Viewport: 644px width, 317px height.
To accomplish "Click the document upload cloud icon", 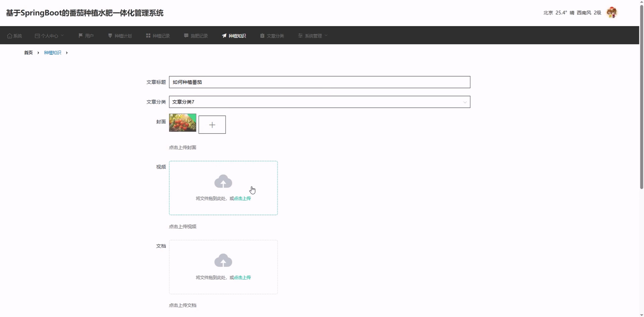I will [223, 260].
